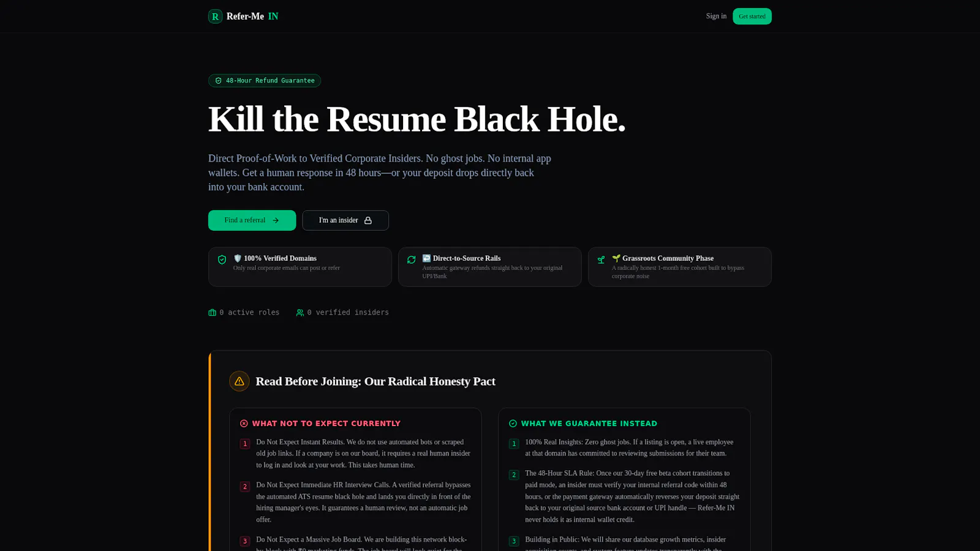Click red number 2 badge for HR Interview Calls
980x551 pixels.
(245, 487)
